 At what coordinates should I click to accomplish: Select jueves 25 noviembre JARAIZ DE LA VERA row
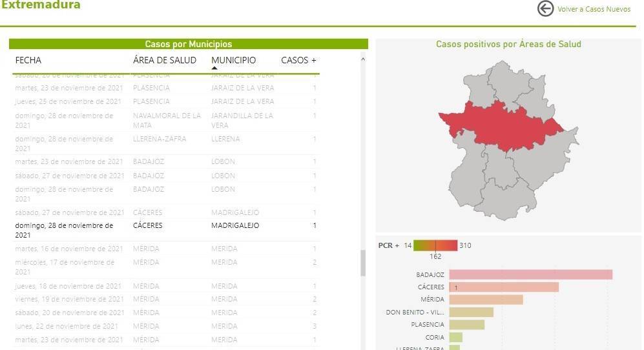tap(166, 101)
